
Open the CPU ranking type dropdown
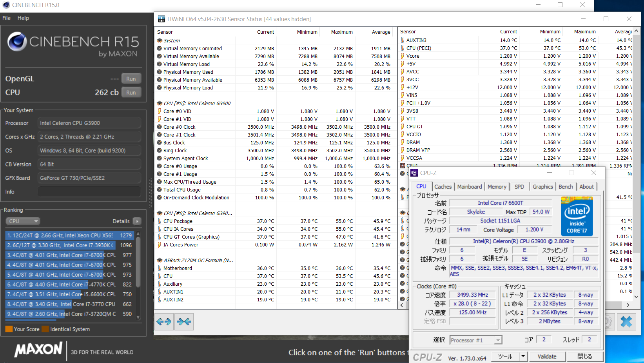pos(23,221)
